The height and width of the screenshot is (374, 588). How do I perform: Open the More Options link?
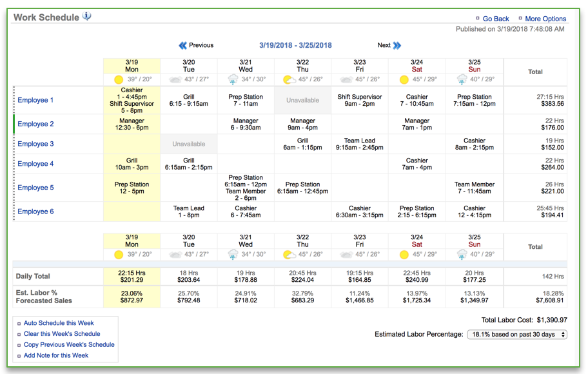click(545, 19)
